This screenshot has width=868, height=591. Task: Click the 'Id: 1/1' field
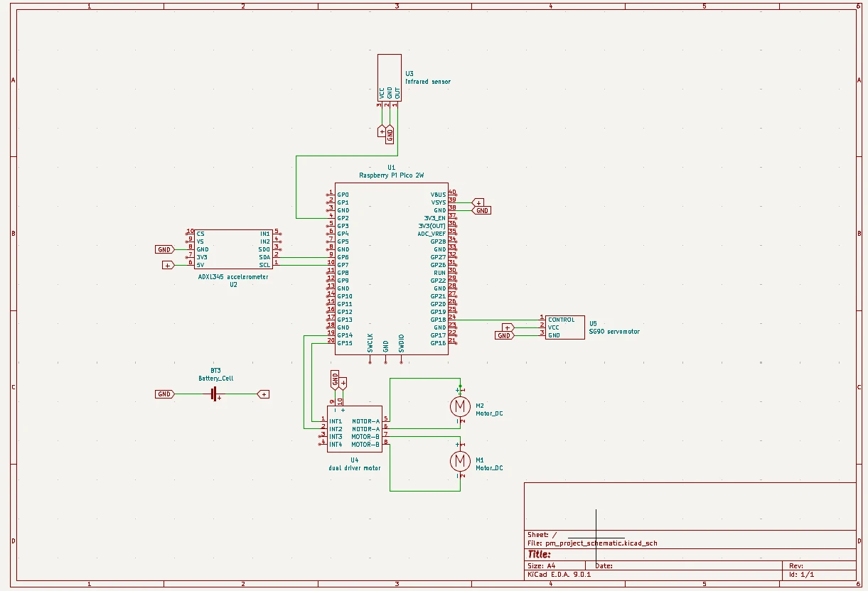(x=801, y=574)
